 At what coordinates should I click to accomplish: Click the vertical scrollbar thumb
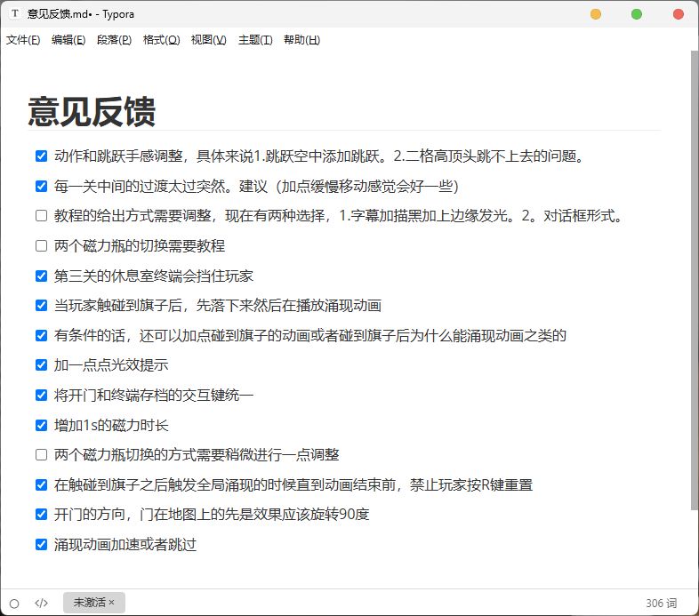[x=695, y=281]
